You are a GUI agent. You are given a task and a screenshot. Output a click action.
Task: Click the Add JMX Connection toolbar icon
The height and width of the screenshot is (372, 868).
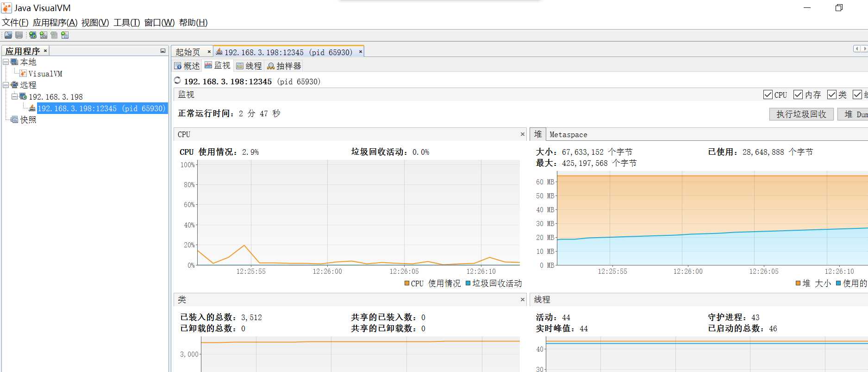pos(44,35)
